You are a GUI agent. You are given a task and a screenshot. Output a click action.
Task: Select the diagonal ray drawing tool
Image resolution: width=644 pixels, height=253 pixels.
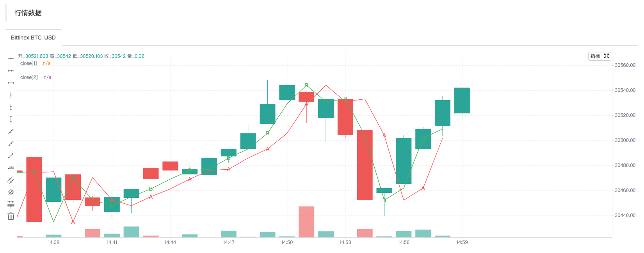click(11, 144)
